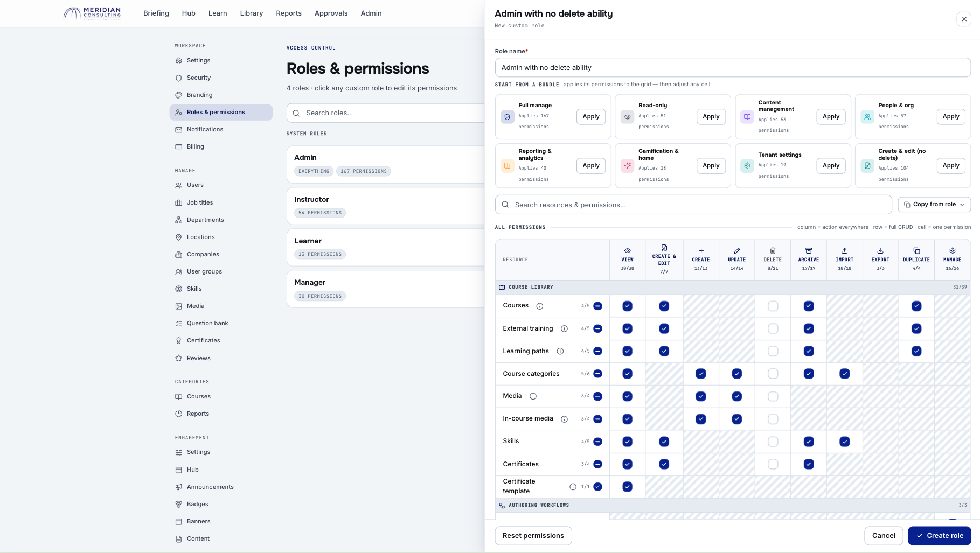The height and width of the screenshot is (553, 980).
Task: Open the Hub top navigation item
Action: pyautogui.click(x=189, y=13)
